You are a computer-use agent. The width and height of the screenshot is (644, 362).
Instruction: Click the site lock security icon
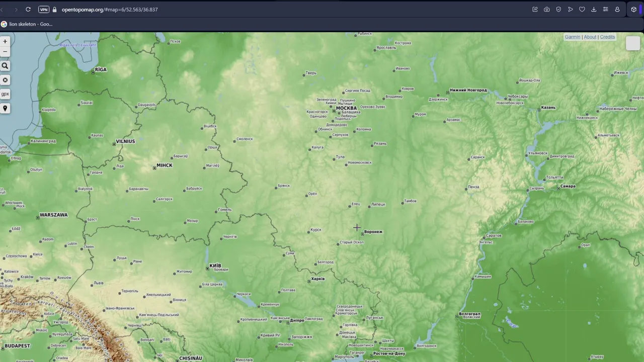pyautogui.click(x=55, y=10)
